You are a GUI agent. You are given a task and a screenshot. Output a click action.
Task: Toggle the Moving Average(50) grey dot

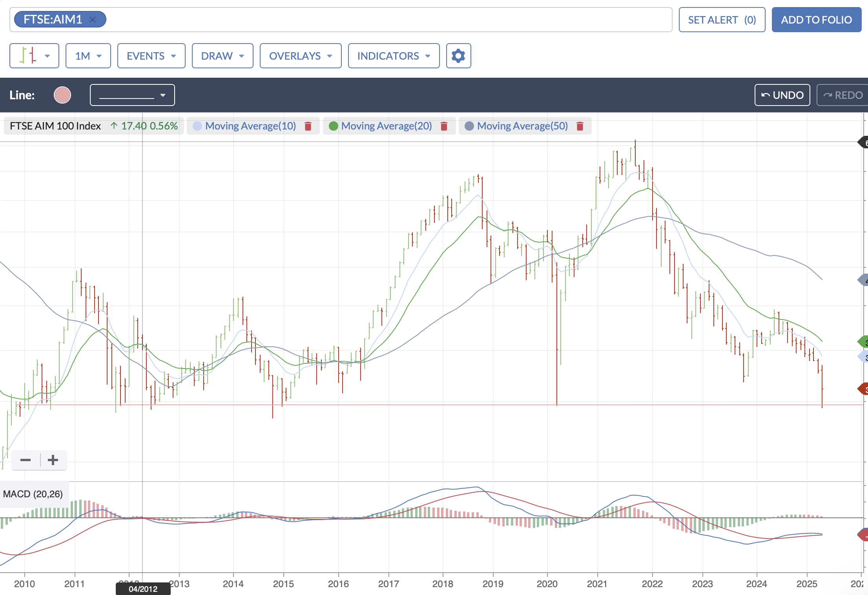469,126
